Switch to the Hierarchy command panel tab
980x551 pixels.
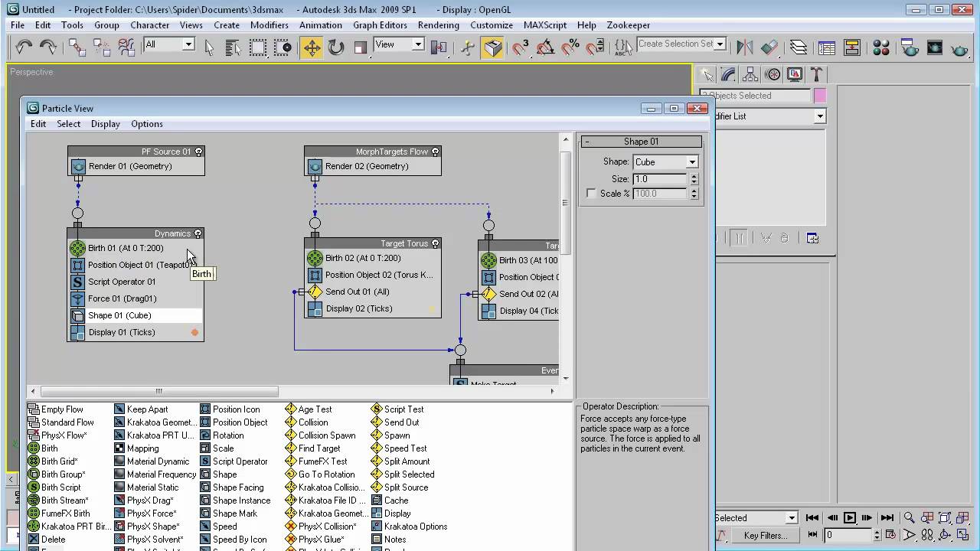coord(750,74)
